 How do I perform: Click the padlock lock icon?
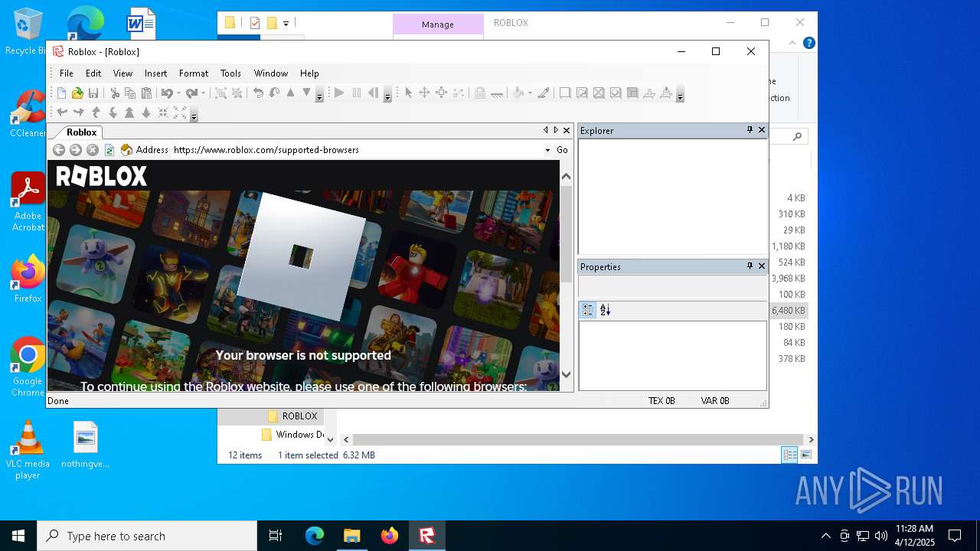[x=479, y=93]
